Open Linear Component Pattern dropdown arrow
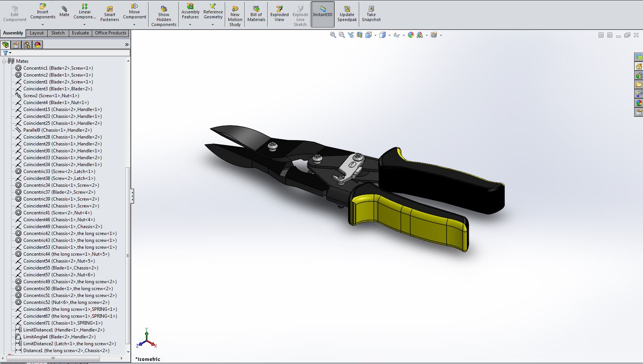Image resolution: width=643 pixels, height=364 pixels. 85,25
